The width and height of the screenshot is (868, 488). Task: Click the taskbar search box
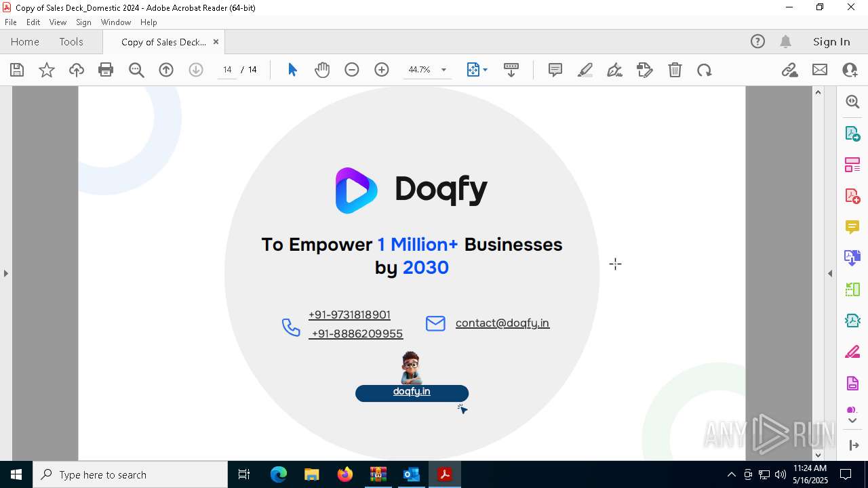[x=130, y=474]
